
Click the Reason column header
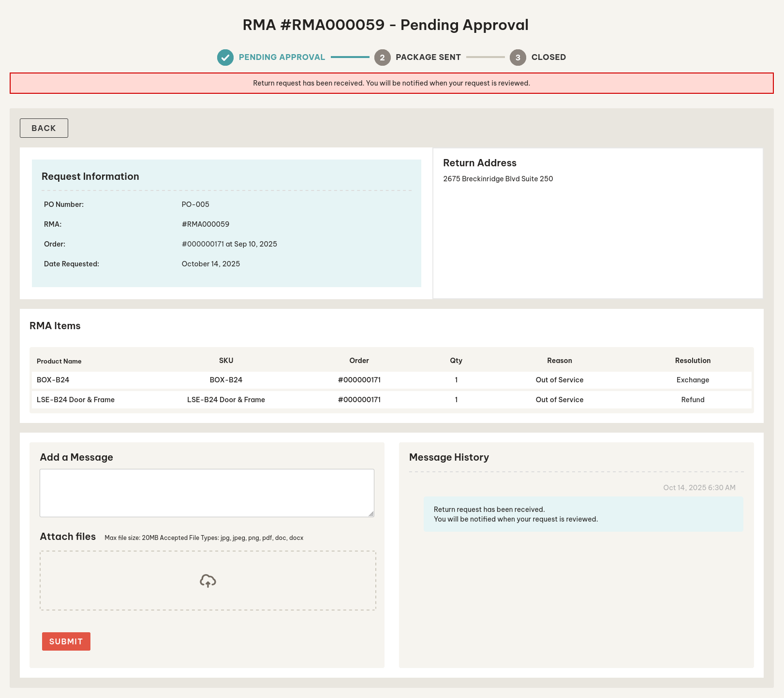coord(559,361)
